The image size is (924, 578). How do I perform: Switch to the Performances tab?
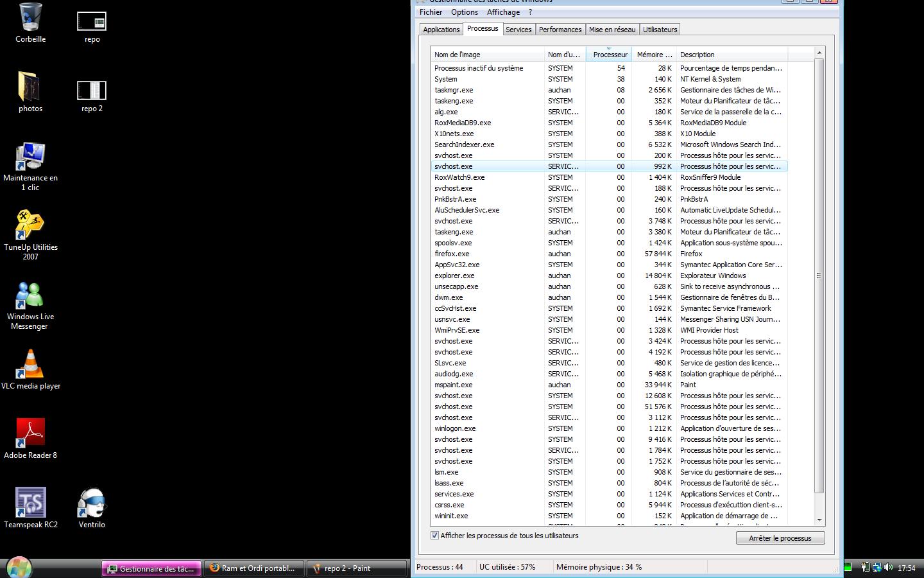[560, 30]
